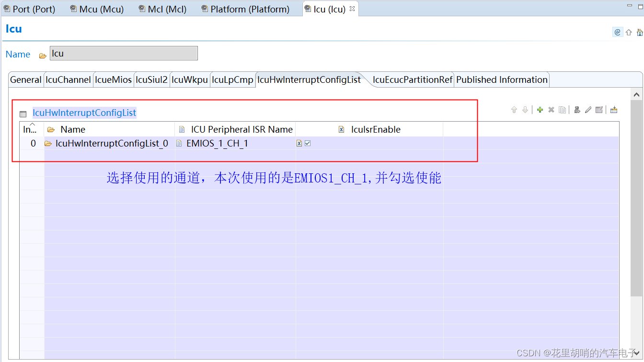Screen dimensions: 644x362
Task: Click inside the Name field containing Icu
Action: pos(124,53)
